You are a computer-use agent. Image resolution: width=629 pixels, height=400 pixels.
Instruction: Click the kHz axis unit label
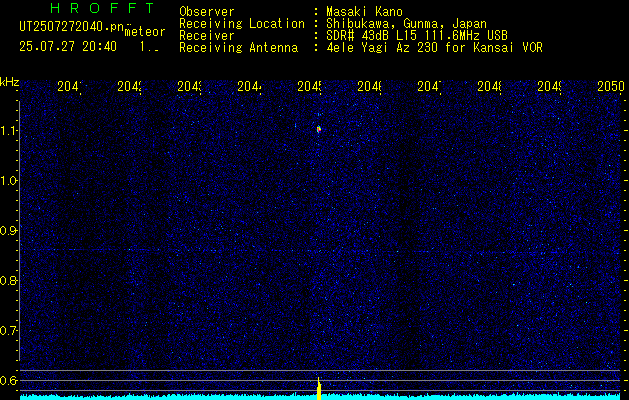9,83
